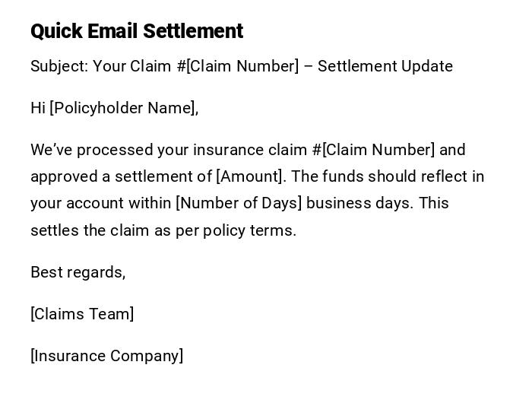Screen dimensions: 532x403
Task: Click the "Best regards," closing line
Action: [x=78, y=272]
